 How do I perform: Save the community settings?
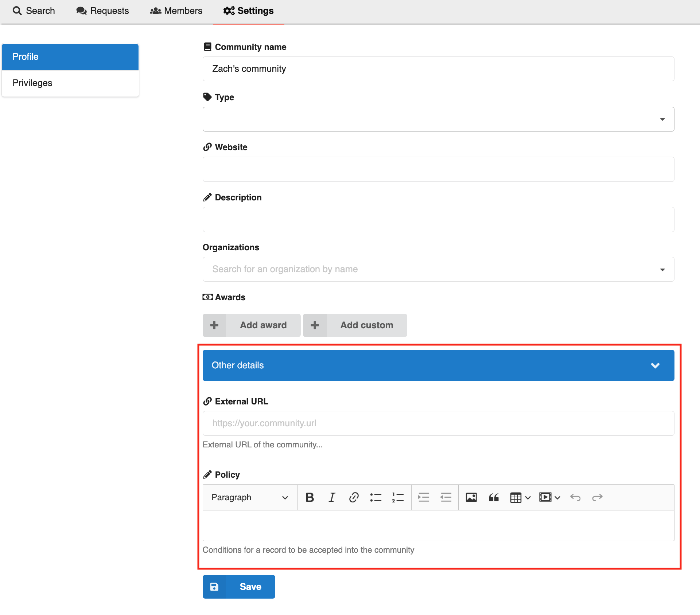coord(239,587)
